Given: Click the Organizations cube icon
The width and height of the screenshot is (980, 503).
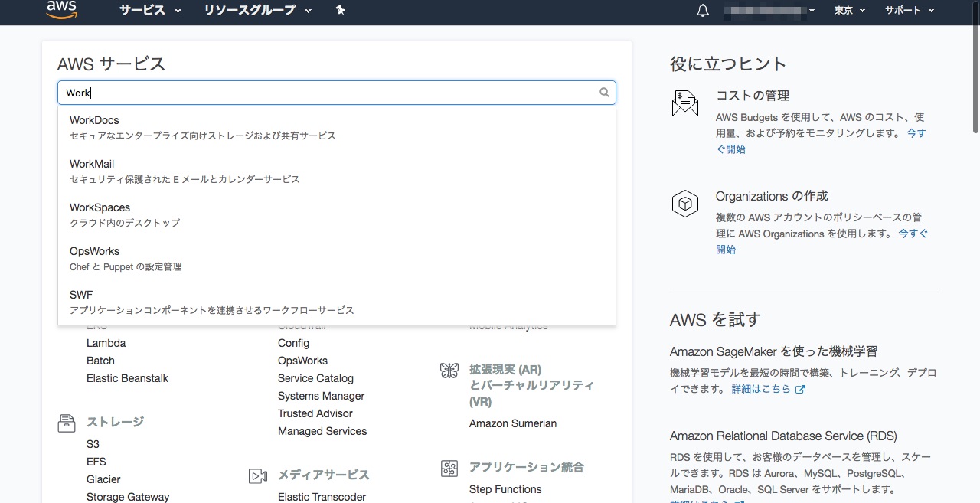Looking at the screenshot, I should click(x=684, y=204).
